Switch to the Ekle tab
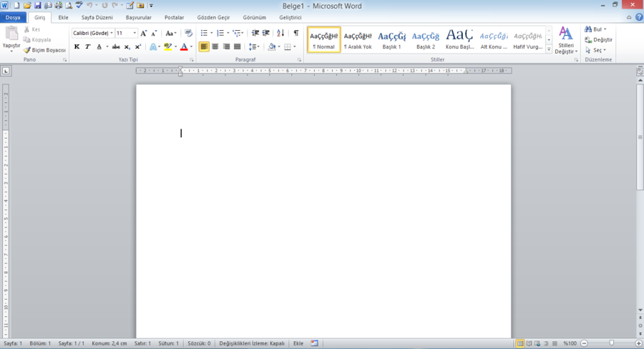Screen dimensions: 644x349 pyautogui.click(x=63, y=18)
